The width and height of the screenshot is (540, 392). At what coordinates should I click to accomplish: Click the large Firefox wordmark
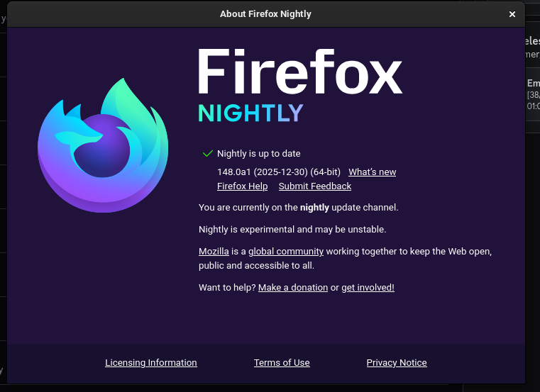coord(299,72)
